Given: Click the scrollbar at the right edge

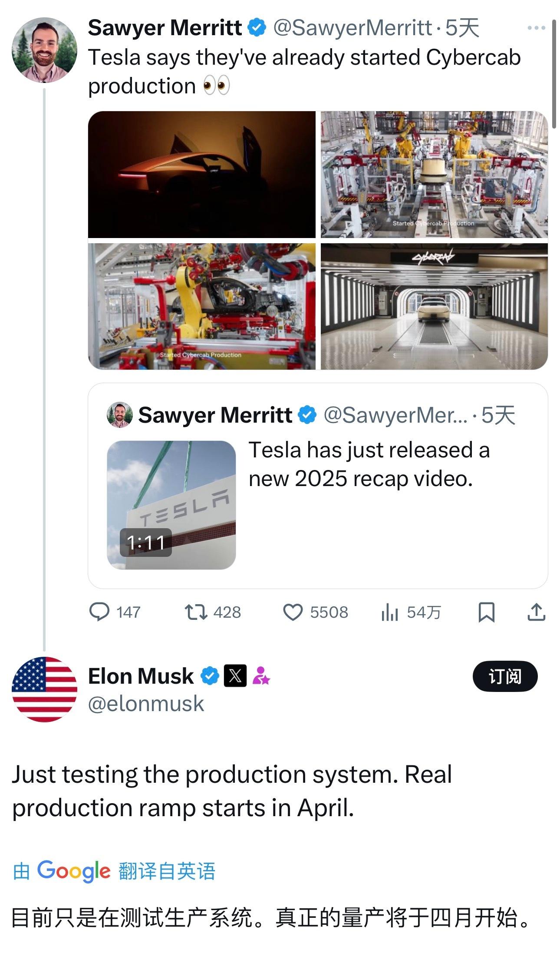Looking at the screenshot, I should tap(554, 74).
